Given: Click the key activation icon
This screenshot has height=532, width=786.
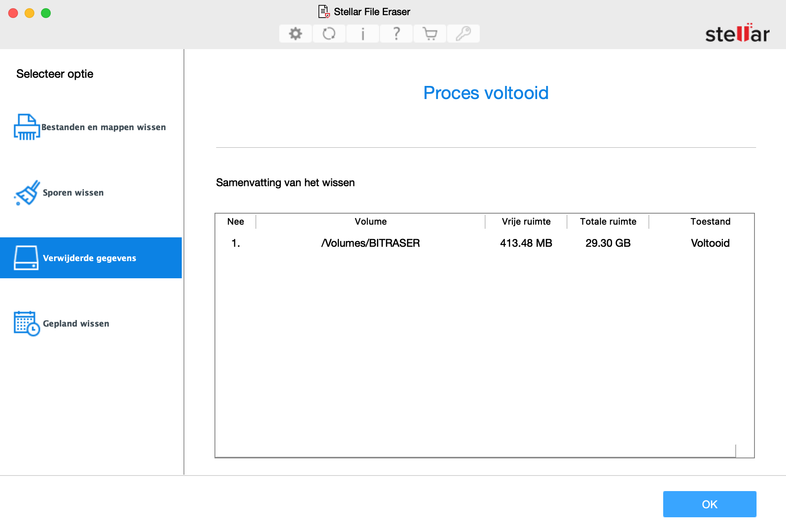Looking at the screenshot, I should 463,34.
